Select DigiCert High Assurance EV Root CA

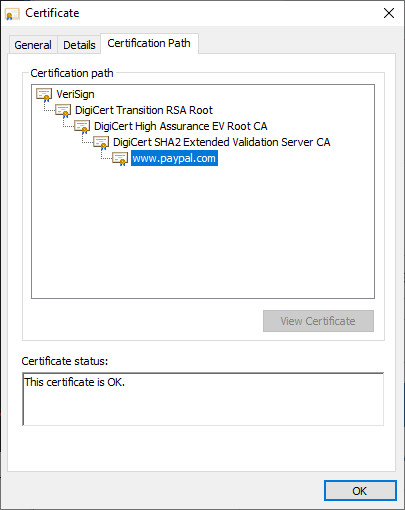pos(180,126)
